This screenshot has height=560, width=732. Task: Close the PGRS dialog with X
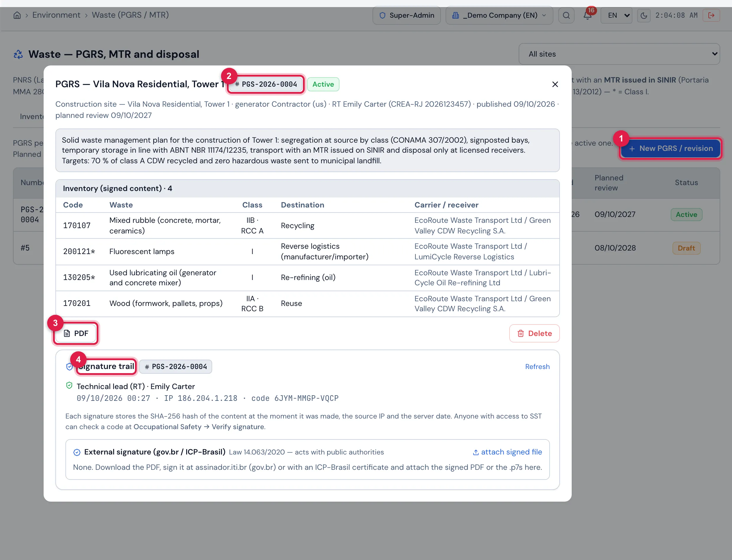click(x=555, y=84)
